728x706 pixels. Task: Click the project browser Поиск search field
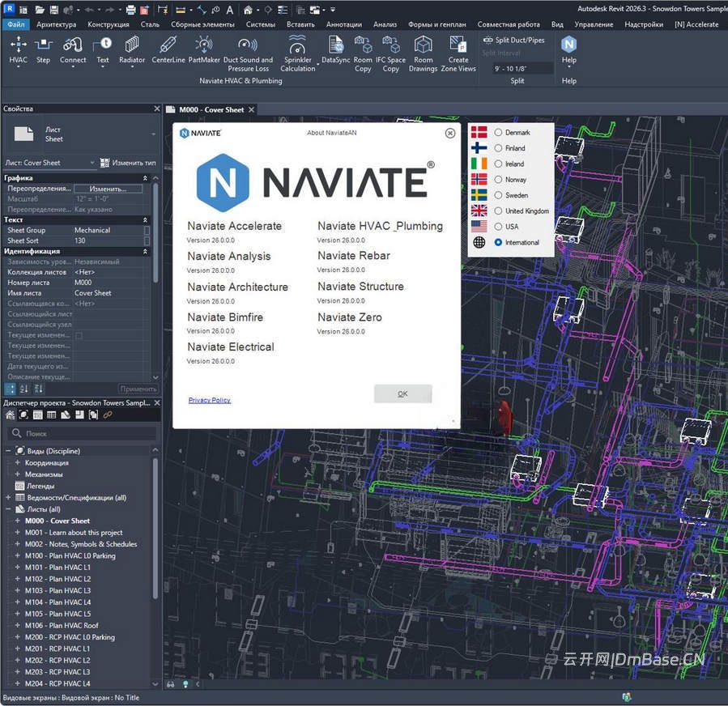pyautogui.click(x=82, y=433)
